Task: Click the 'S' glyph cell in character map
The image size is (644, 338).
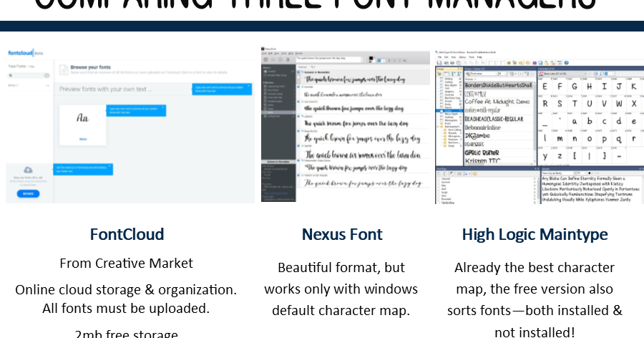Action: (560, 104)
